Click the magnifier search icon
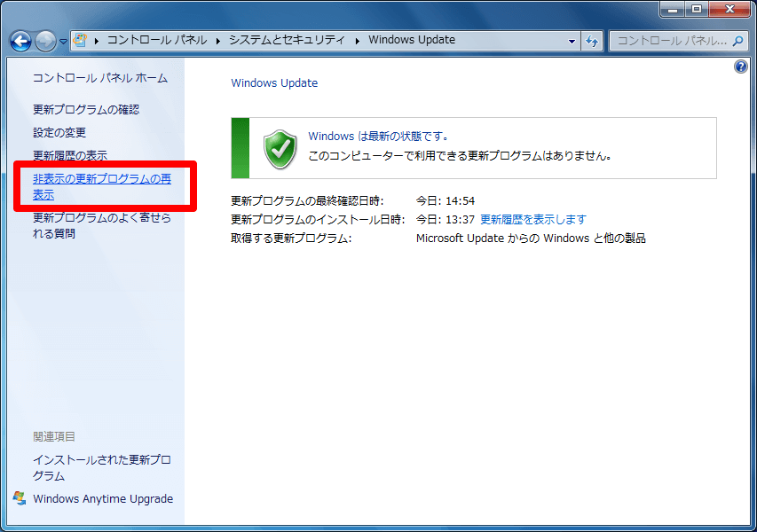This screenshot has height=532, width=757. click(738, 41)
